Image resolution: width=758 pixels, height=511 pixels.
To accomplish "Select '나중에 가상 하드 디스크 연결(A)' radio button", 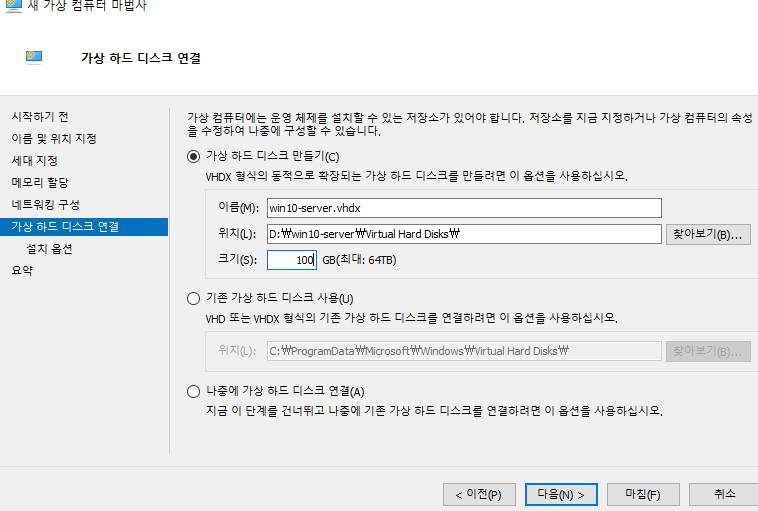I will (x=193, y=391).
